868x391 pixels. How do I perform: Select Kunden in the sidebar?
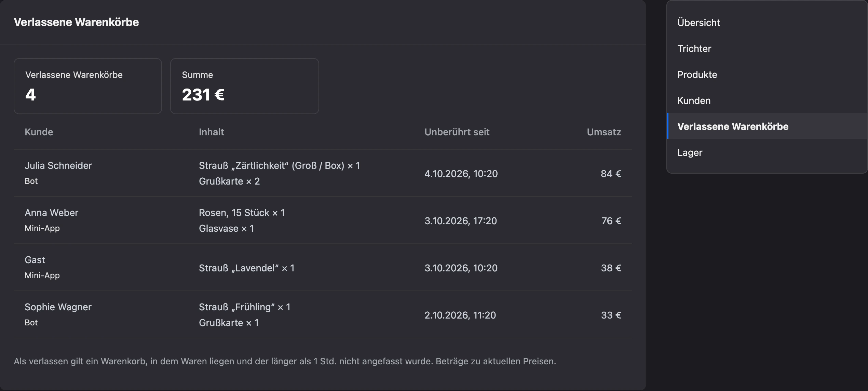[x=767, y=100]
